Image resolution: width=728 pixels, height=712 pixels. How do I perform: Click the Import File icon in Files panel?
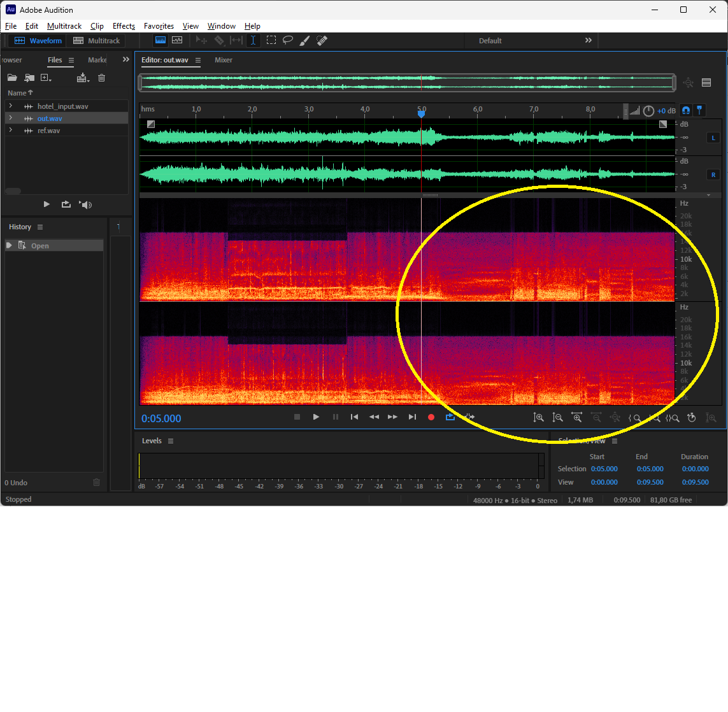coord(29,78)
